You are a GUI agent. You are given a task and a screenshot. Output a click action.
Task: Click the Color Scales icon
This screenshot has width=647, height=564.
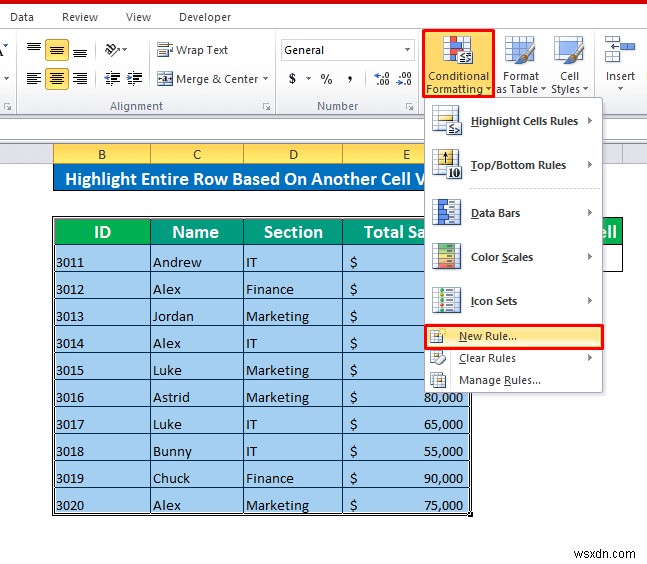[x=446, y=256]
